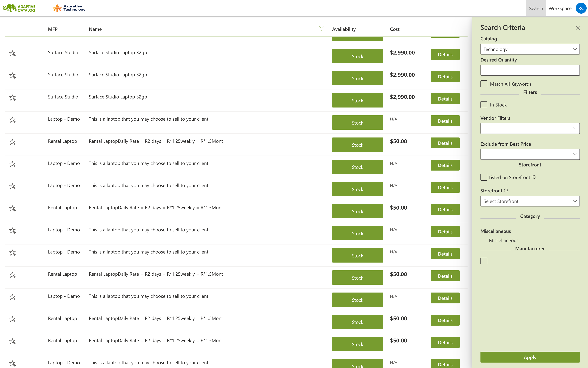Favorite the first Rental Laptop row
Screen dimensions: 588x368
pyautogui.click(x=12, y=142)
